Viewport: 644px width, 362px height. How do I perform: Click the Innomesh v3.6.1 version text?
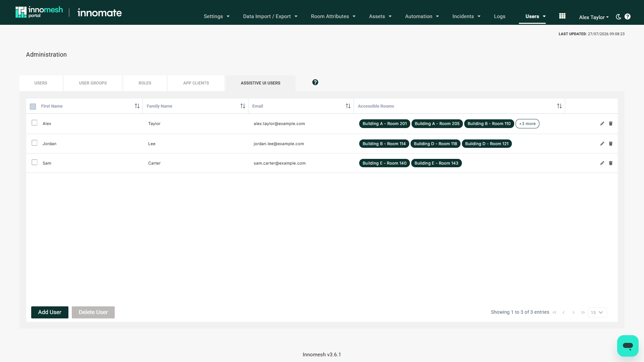322,355
